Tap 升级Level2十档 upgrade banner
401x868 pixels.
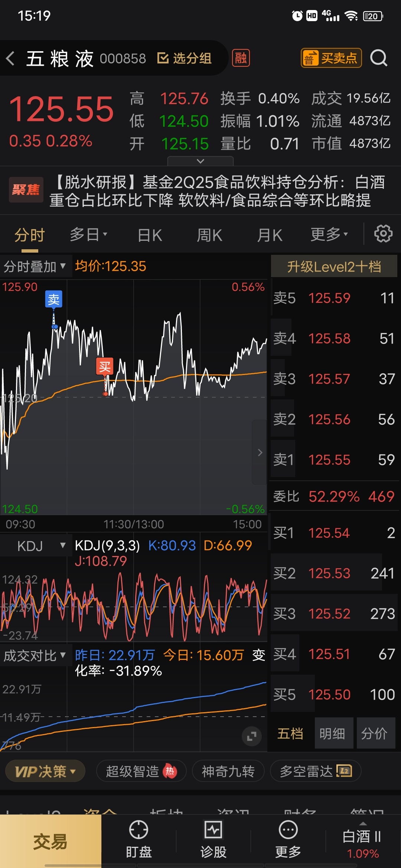pos(334,266)
